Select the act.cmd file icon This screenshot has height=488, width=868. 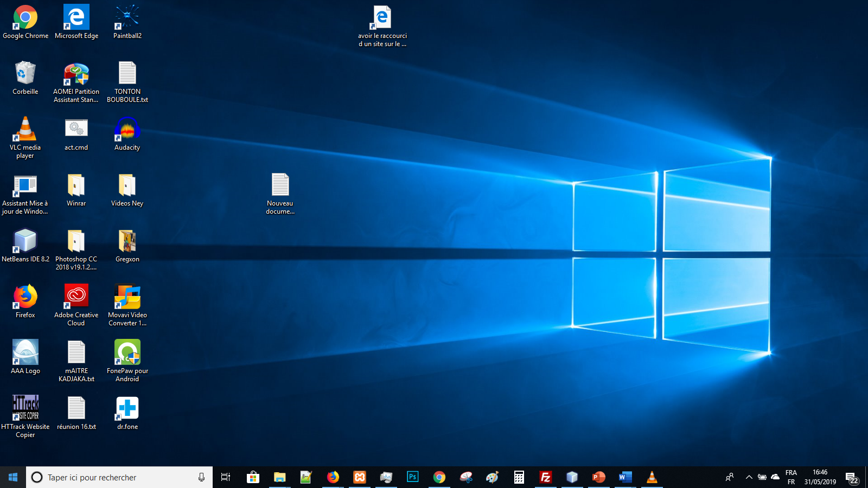[x=76, y=134]
